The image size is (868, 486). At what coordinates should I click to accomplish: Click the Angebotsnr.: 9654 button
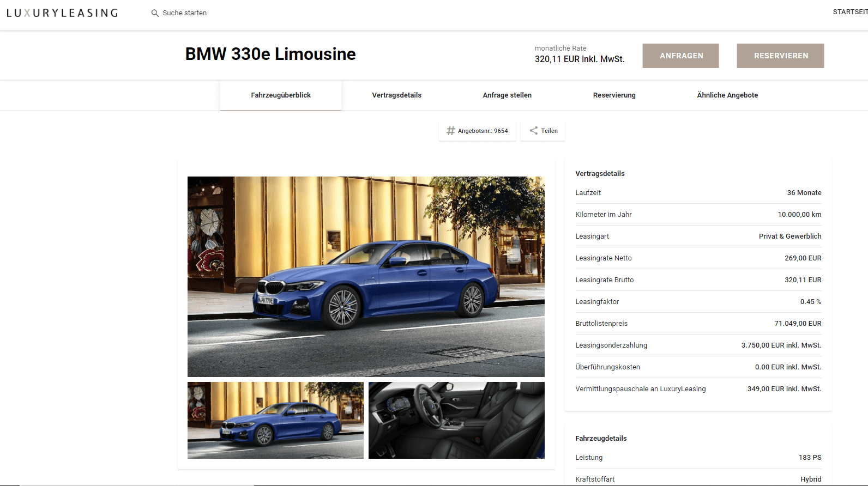pos(477,131)
